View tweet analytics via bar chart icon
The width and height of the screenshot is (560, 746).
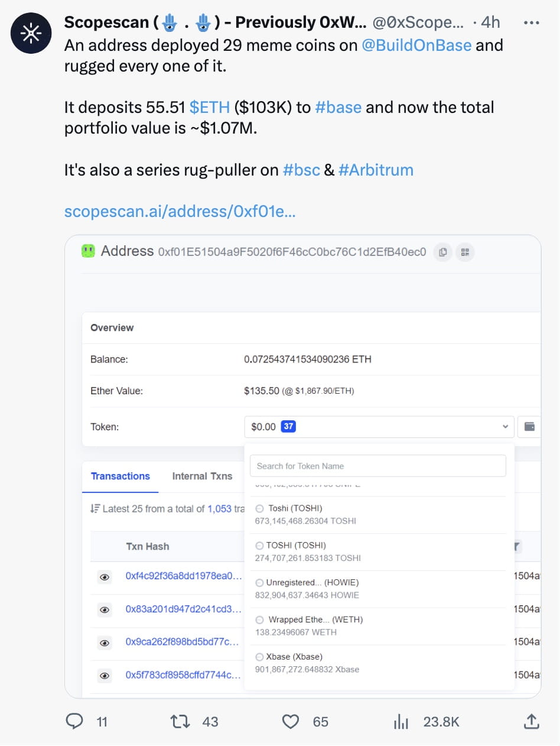[401, 721]
